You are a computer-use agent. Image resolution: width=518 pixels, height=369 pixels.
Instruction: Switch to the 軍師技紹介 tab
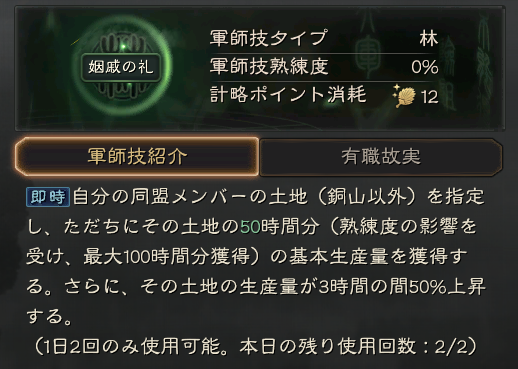137,156
